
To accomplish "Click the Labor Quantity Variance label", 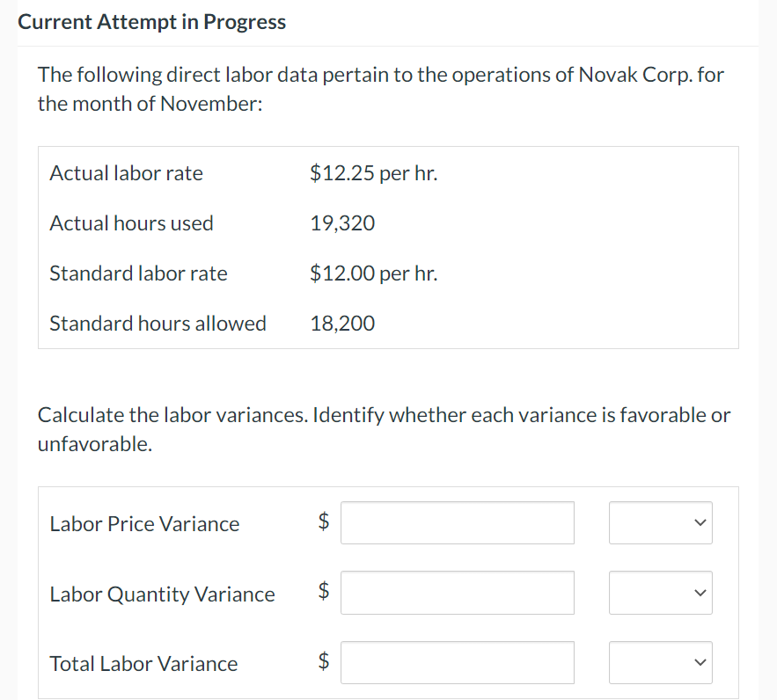I will [162, 594].
